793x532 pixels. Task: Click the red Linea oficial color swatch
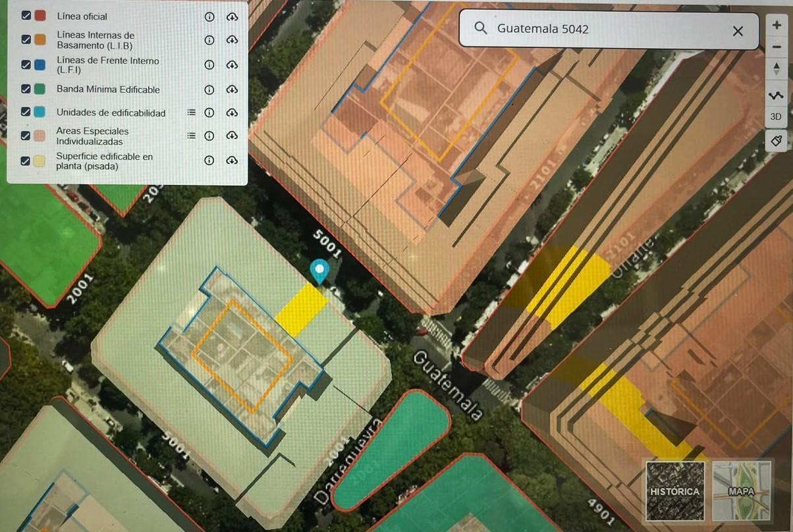tap(40, 16)
